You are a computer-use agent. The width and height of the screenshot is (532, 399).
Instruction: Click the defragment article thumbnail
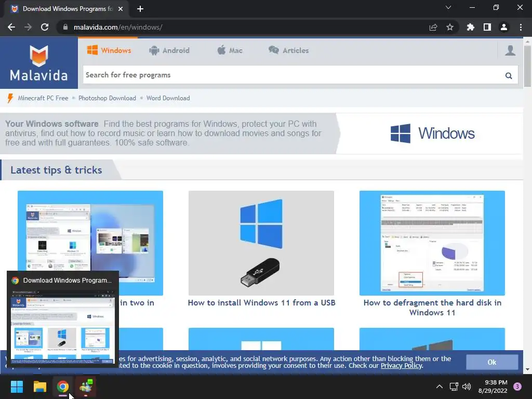click(432, 243)
